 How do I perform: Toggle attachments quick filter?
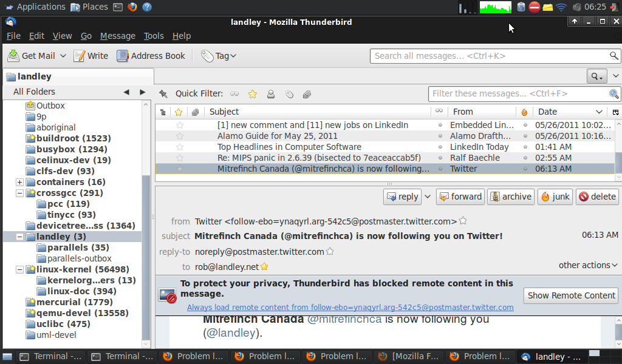(x=307, y=94)
